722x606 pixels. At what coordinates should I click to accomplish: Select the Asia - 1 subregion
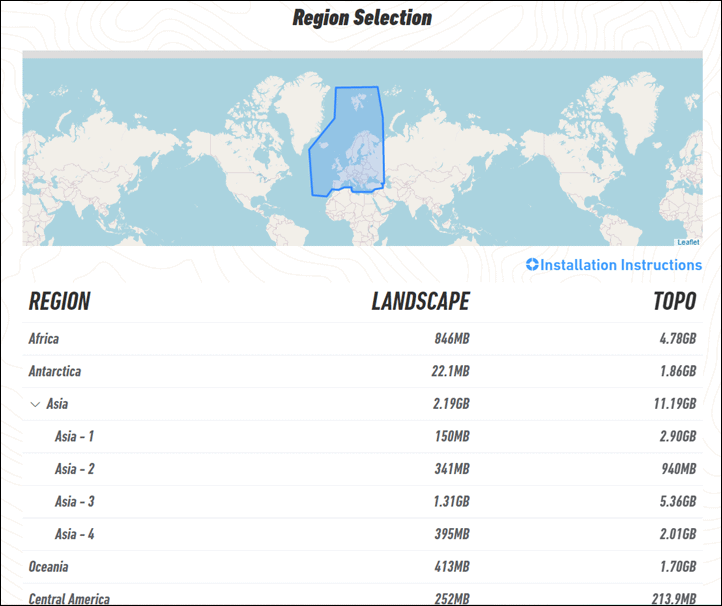[x=74, y=436]
